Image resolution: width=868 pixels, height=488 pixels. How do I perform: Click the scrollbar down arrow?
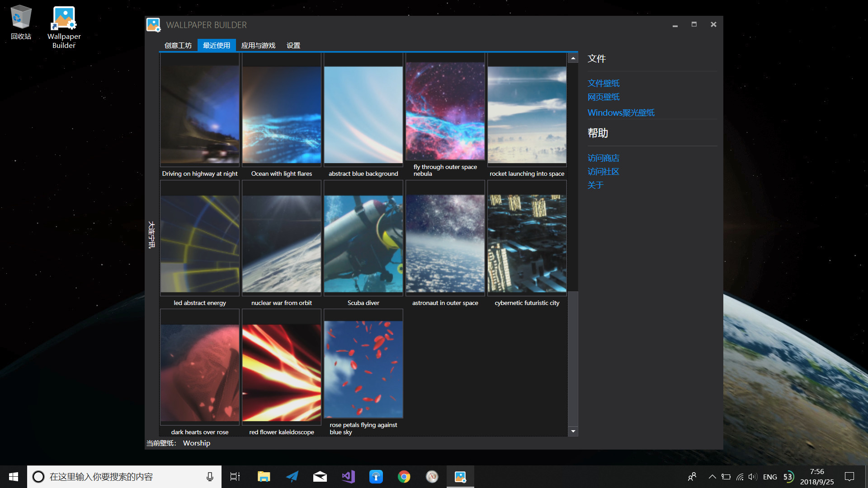click(x=573, y=431)
